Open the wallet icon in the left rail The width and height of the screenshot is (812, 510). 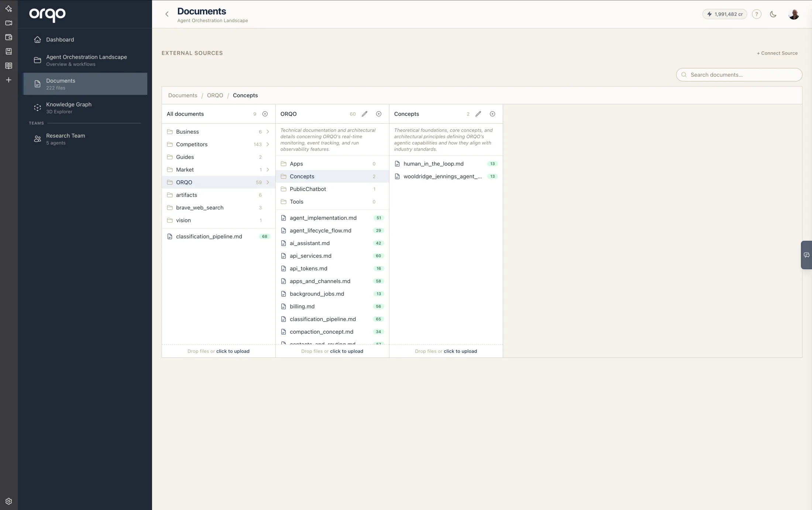click(9, 37)
